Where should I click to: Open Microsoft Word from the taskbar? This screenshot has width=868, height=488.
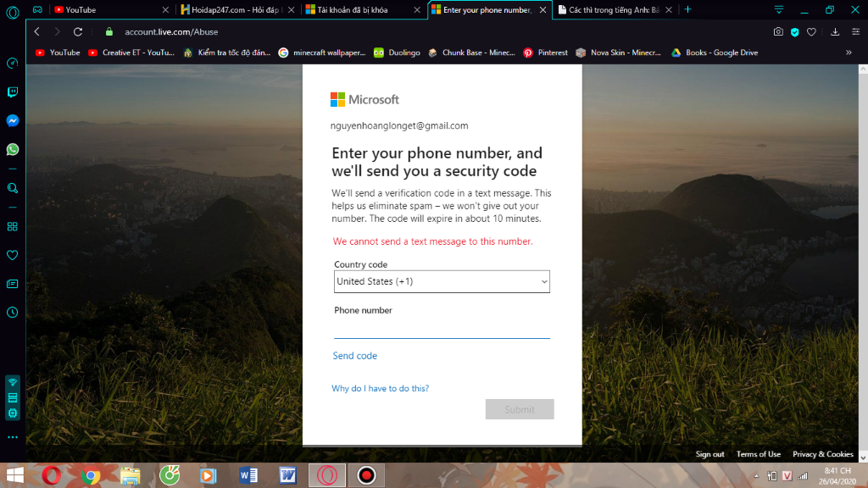click(x=248, y=475)
